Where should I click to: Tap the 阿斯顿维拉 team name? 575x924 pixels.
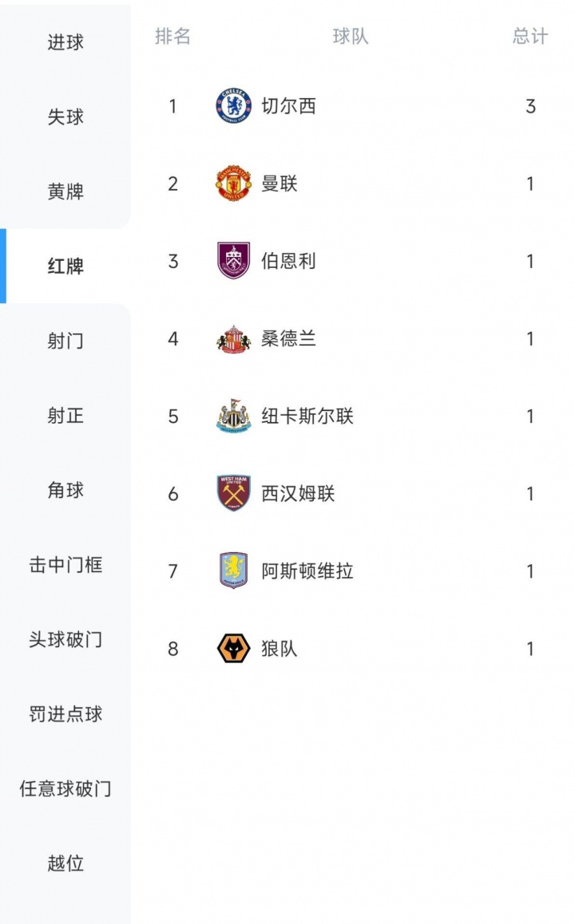click(x=307, y=571)
